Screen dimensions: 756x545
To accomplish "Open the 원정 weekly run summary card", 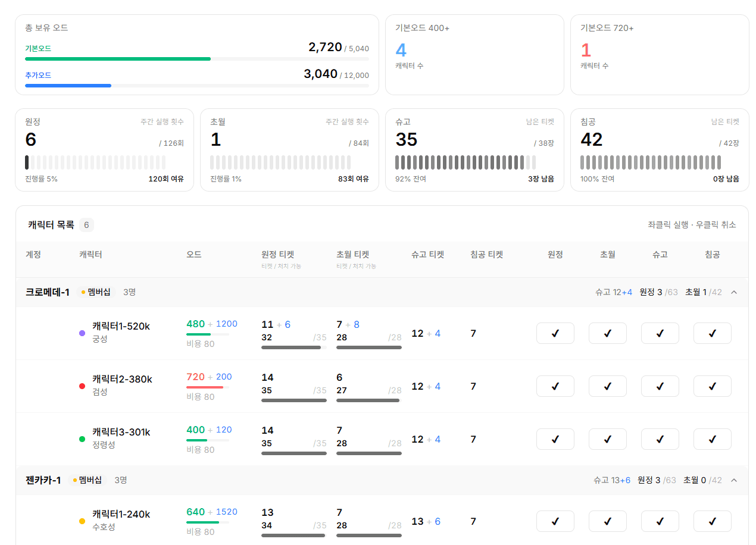I will [104, 150].
